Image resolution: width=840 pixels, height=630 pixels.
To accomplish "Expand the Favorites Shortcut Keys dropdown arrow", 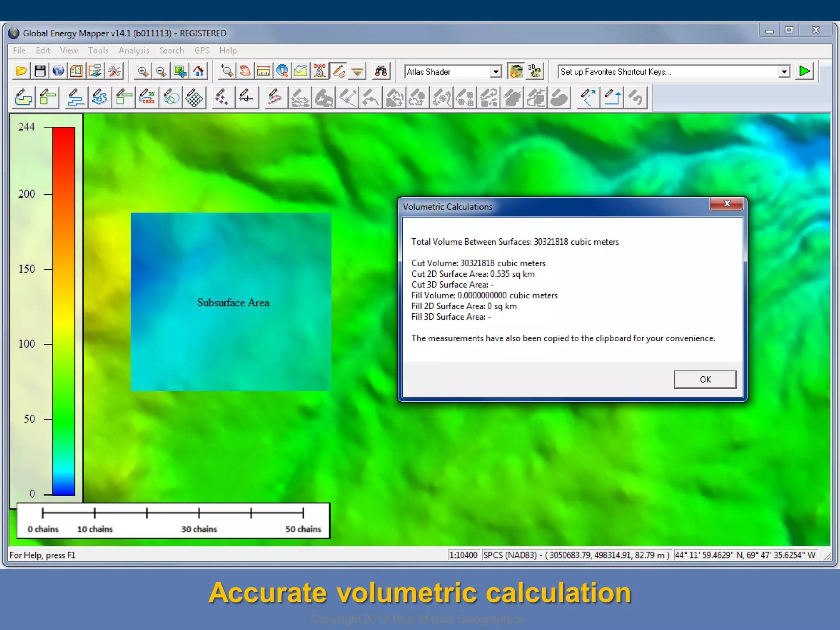I will click(x=784, y=72).
